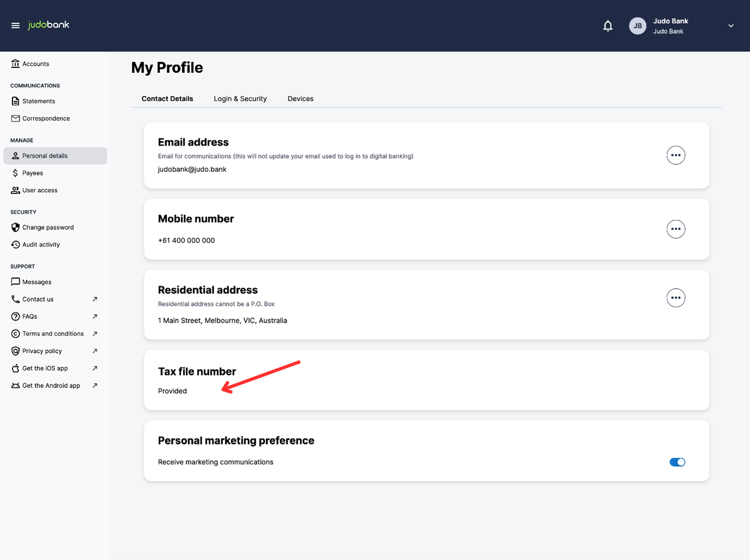Click the Statements document icon
The image size is (750, 560).
(x=15, y=101)
